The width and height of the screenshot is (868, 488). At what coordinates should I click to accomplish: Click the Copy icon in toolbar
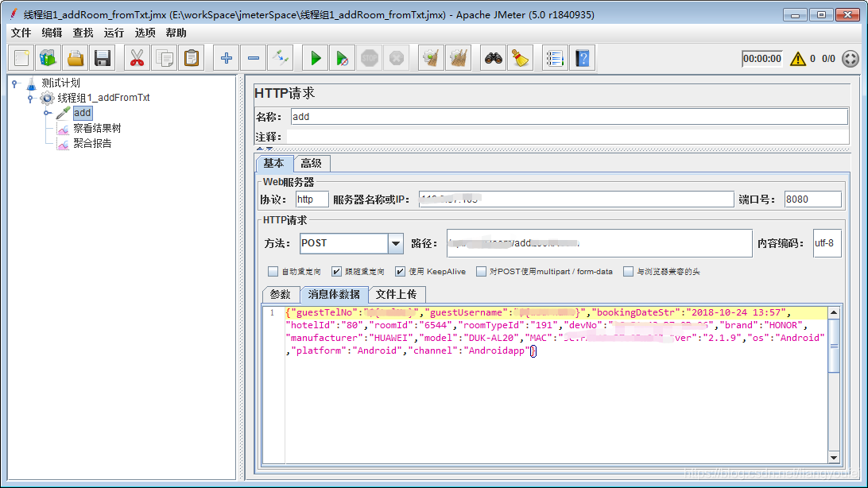point(165,58)
